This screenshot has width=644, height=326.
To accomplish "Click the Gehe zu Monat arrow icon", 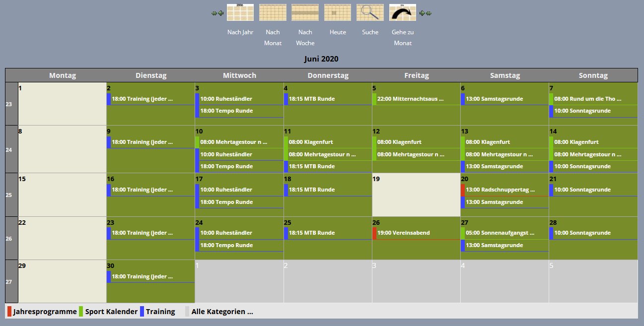I will pos(403,12).
